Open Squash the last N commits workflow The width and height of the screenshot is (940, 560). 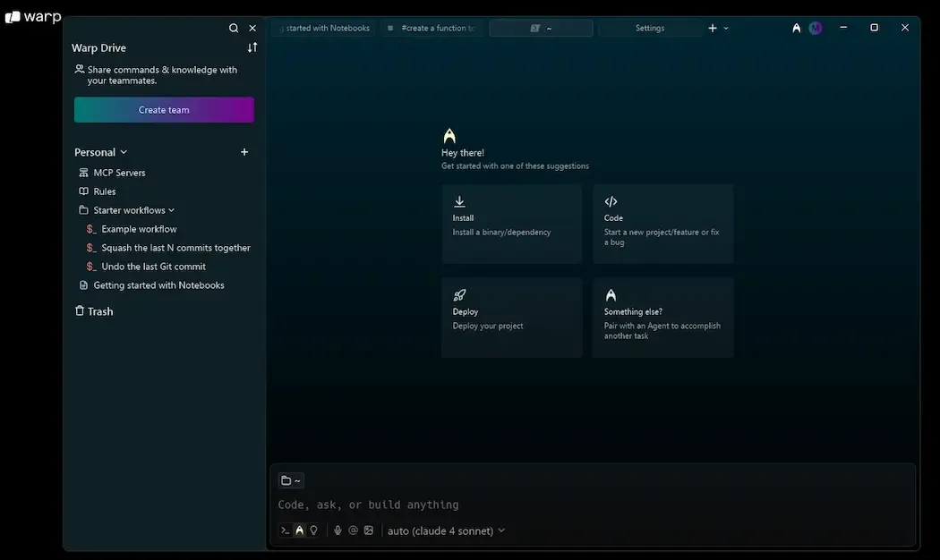(175, 248)
